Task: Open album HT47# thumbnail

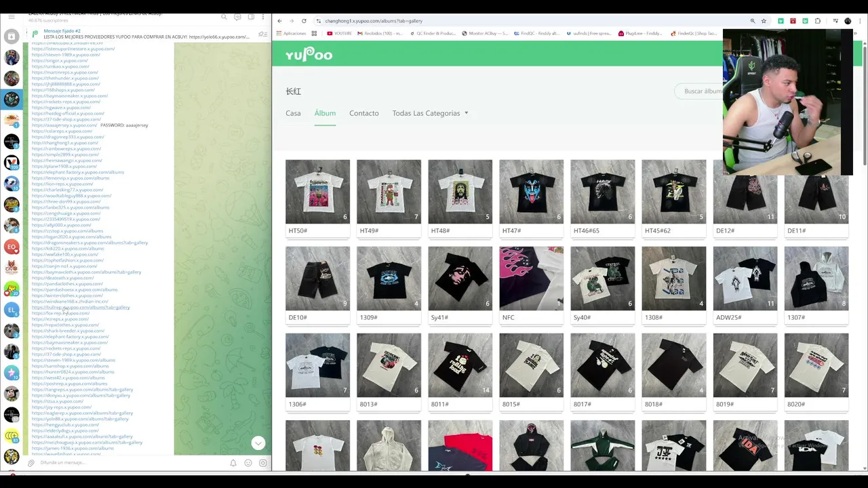Action: (531, 192)
